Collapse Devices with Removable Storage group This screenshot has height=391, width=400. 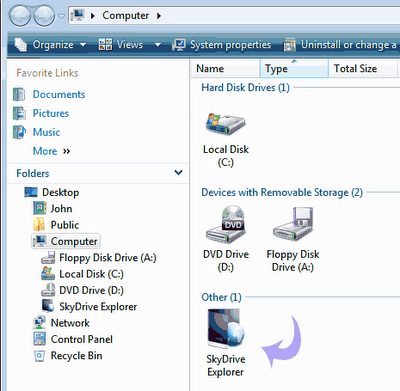click(282, 193)
